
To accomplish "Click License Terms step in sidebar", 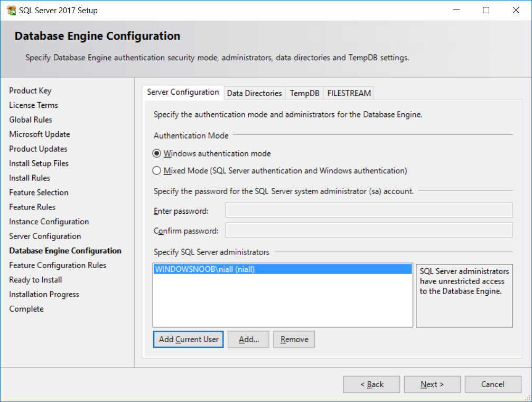I will tap(34, 105).
